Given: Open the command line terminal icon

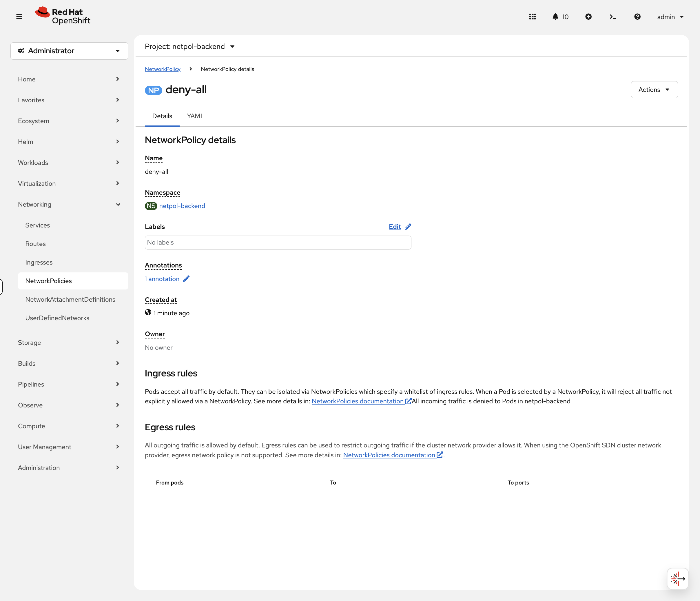Looking at the screenshot, I should (612, 17).
